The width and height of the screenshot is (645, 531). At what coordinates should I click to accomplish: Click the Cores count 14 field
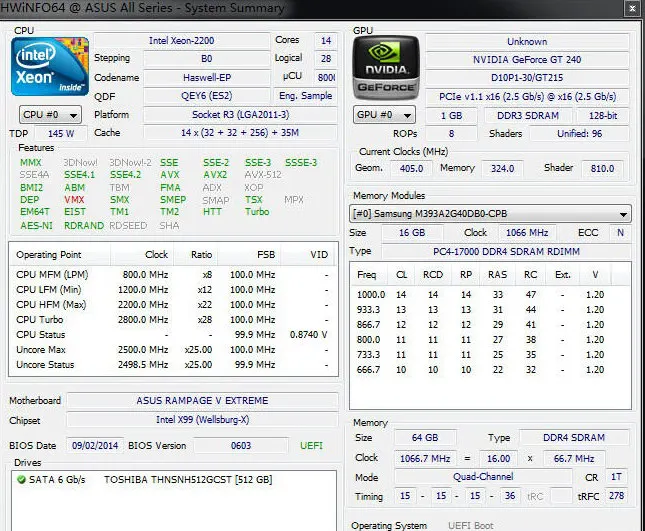(326, 41)
